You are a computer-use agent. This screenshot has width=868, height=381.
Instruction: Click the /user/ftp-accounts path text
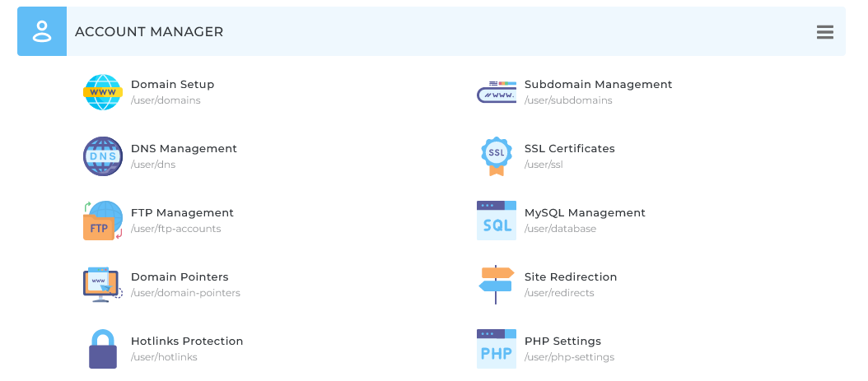(175, 229)
